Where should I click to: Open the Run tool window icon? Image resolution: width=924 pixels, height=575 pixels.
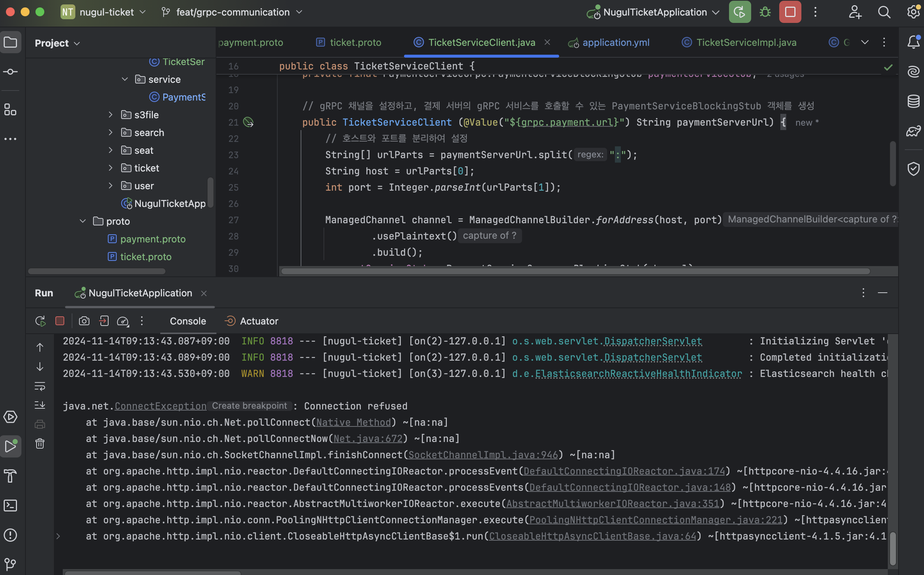[x=10, y=446]
